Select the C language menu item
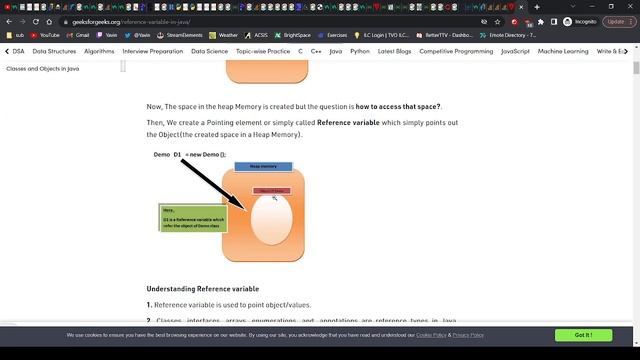Image resolution: width=640 pixels, height=360 pixels. point(300,51)
